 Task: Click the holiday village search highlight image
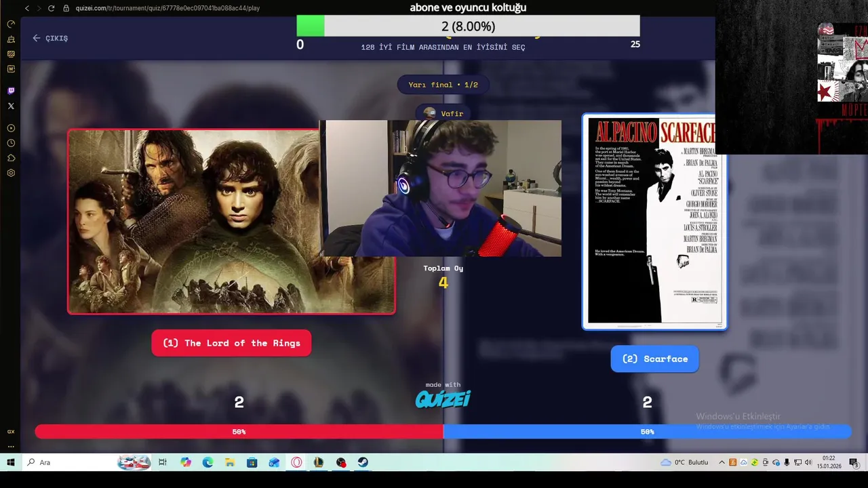pyautogui.click(x=134, y=462)
